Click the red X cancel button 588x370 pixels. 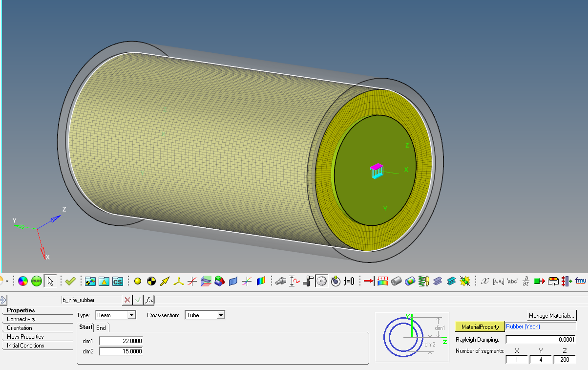pos(127,300)
